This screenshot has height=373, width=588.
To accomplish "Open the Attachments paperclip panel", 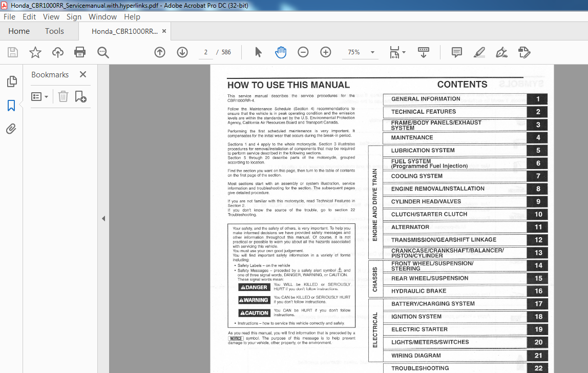I will pyautogui.click(x=11, y=129).
